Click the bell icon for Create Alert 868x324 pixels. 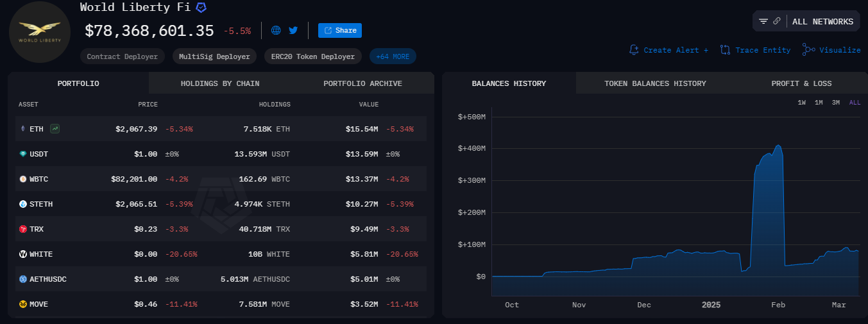[634, 49]
